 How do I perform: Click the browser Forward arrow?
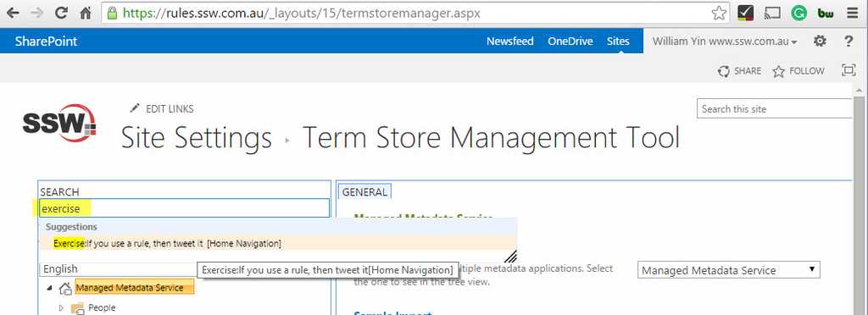(36, 13)
